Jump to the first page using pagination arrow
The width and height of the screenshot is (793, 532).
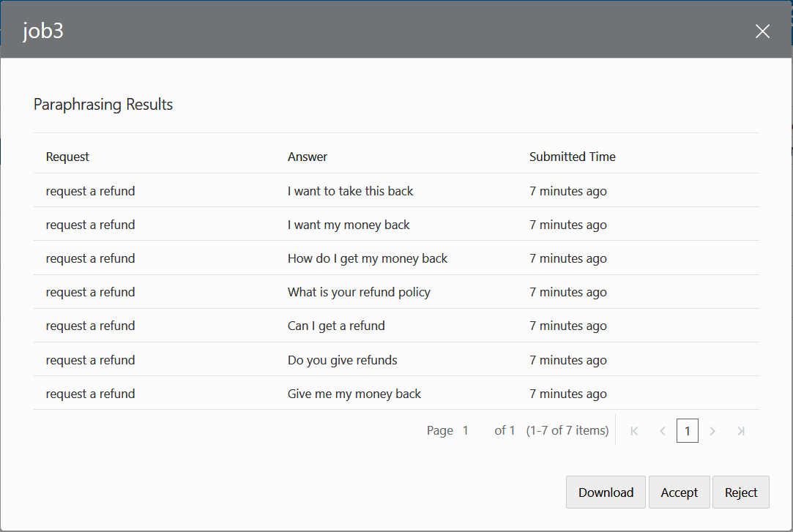coord(634,430)
